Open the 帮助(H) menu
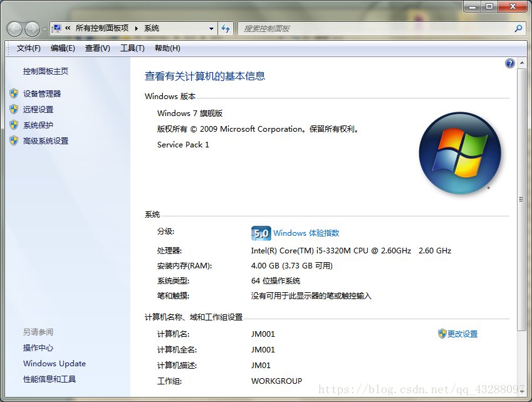The width and height of the screenshot is (532, 402). coord(167,48)
